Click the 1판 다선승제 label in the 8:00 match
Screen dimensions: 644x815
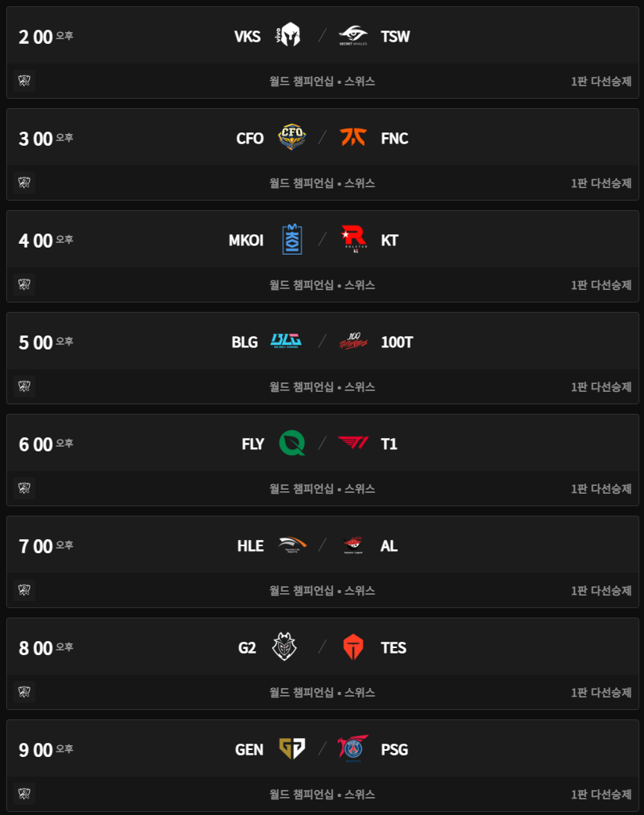[x=601, y=692]
